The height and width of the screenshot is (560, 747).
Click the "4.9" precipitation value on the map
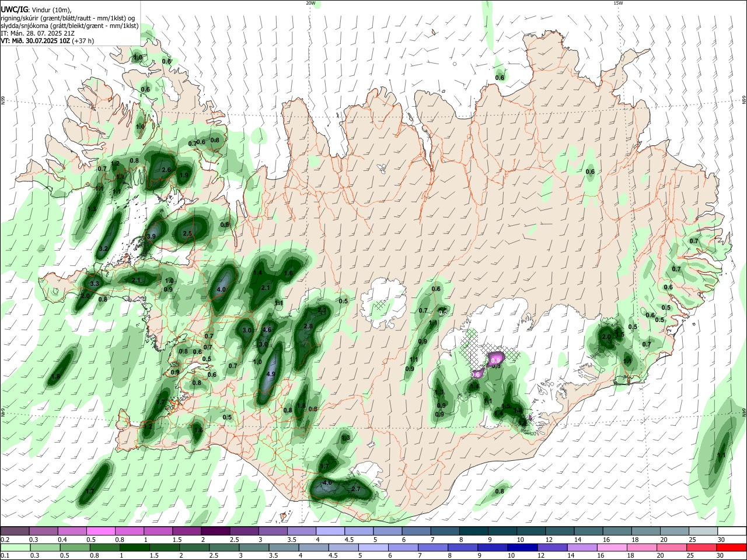(271, 374)
